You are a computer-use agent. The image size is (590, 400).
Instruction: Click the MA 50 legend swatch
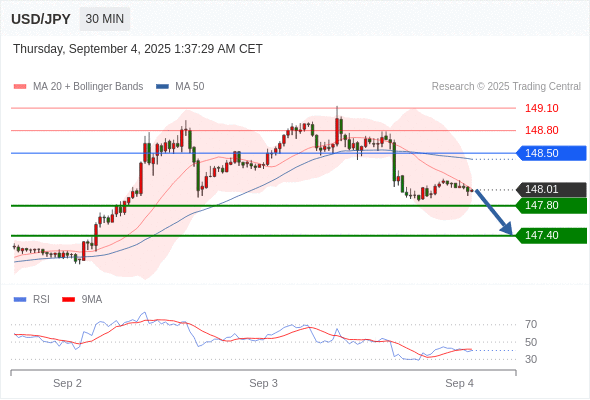(x=162, y=87)
